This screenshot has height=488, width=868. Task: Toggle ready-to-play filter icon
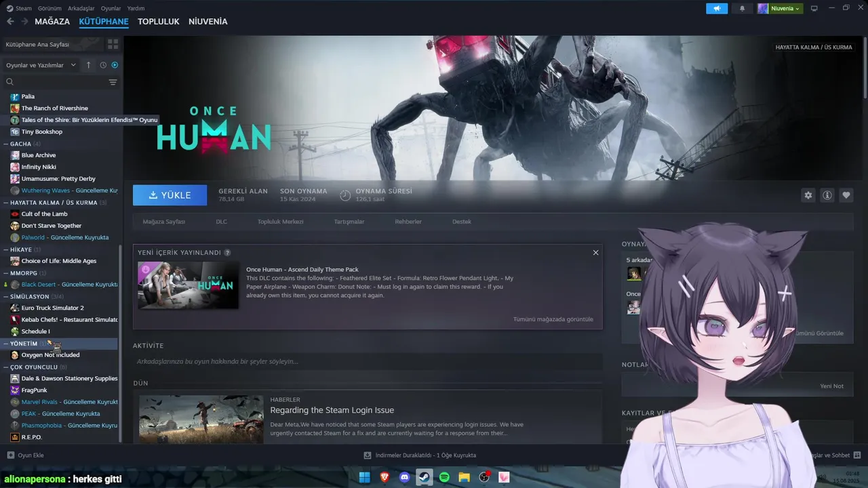pos(115,65)
